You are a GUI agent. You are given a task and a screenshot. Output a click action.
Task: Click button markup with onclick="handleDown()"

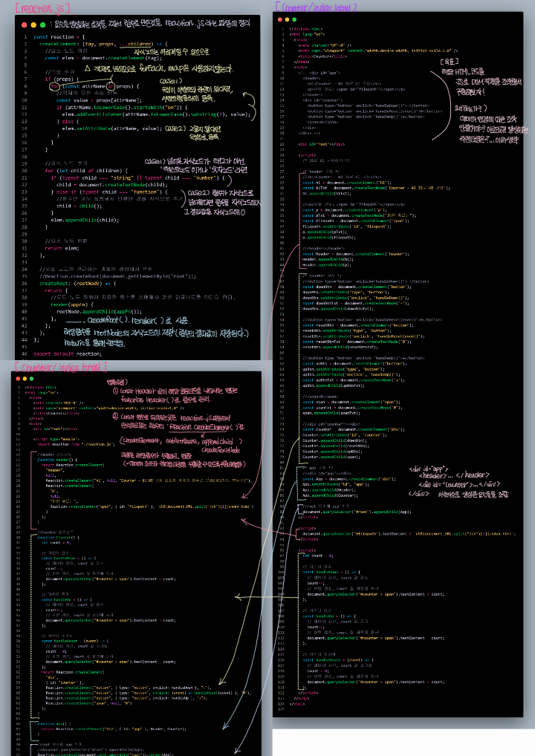[368, 105]
